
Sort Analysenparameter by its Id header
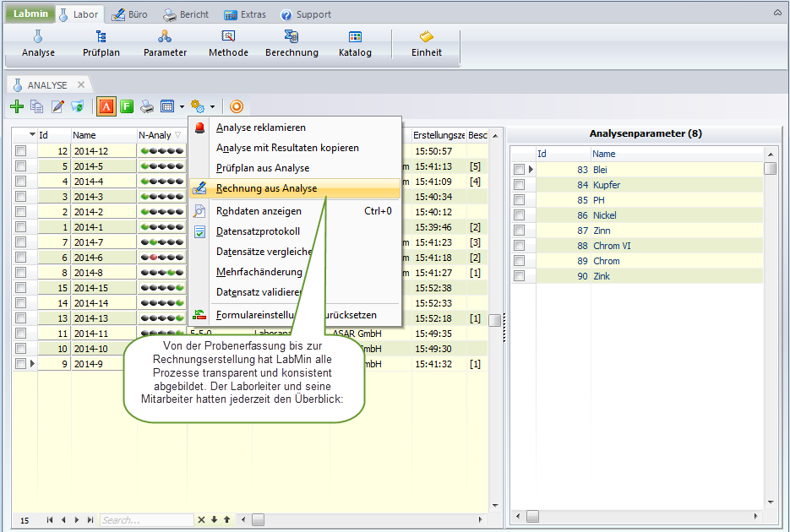(x=564, y=154)
